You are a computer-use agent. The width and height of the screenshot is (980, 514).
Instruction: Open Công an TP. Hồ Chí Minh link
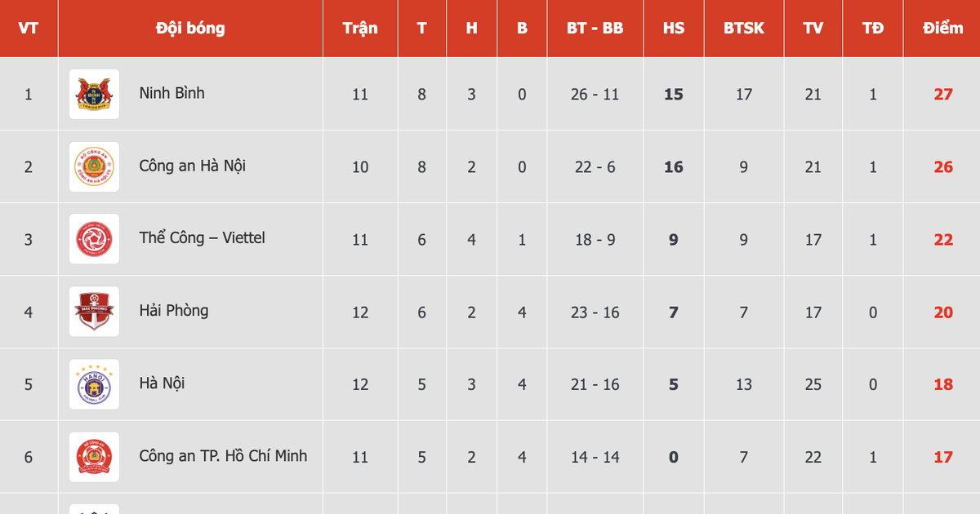[223, 456]
